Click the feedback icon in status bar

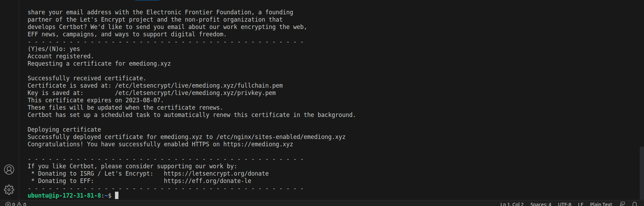coord(622,204)
